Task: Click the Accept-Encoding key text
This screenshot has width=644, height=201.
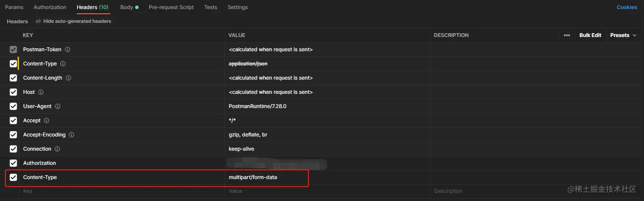Action: (44, 135)
